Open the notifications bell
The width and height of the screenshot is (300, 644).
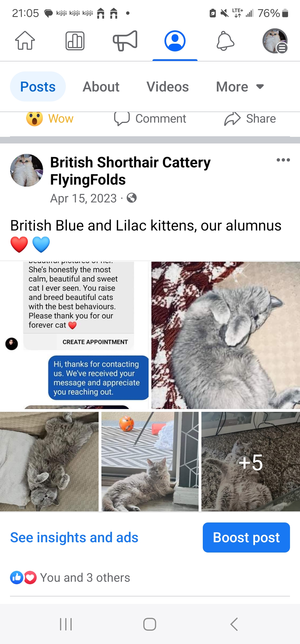[225, 41]
